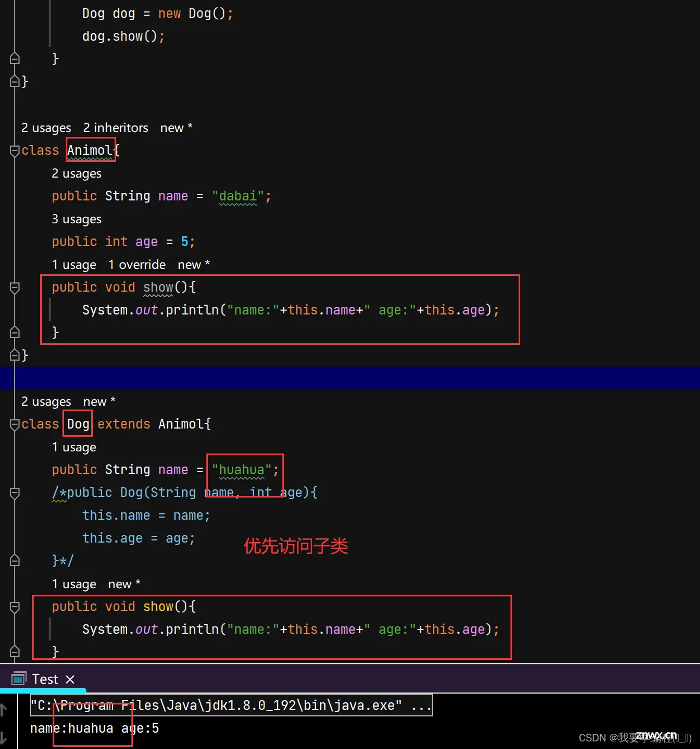Collapse the Dog class using gutter fold marker

coord(15,424)
